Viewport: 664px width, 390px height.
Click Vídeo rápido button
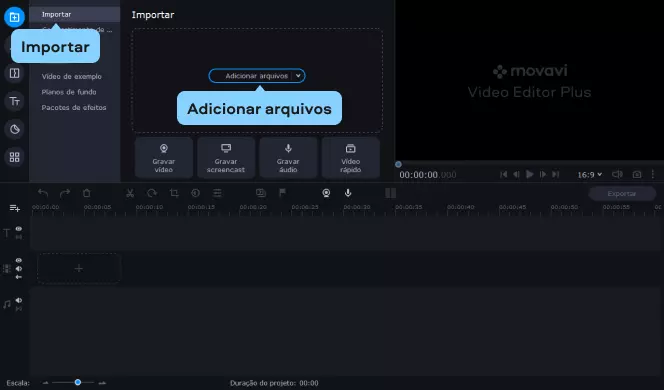351,158
